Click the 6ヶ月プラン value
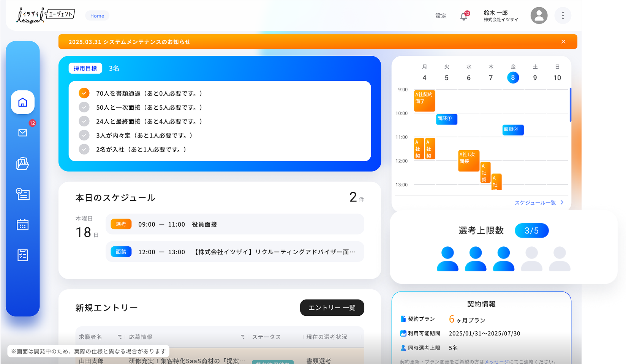This screenshot has height=364, width=626. [467, 319]
